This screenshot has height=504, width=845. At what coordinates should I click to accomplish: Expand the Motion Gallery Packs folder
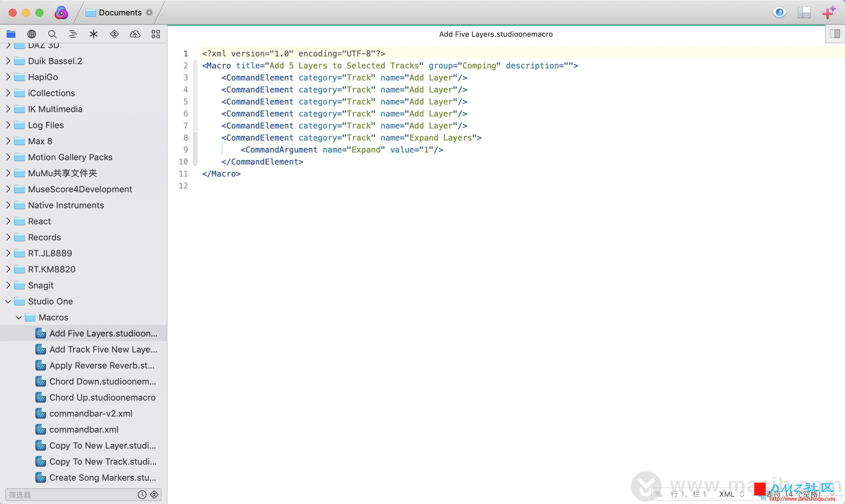pos(8,157)
